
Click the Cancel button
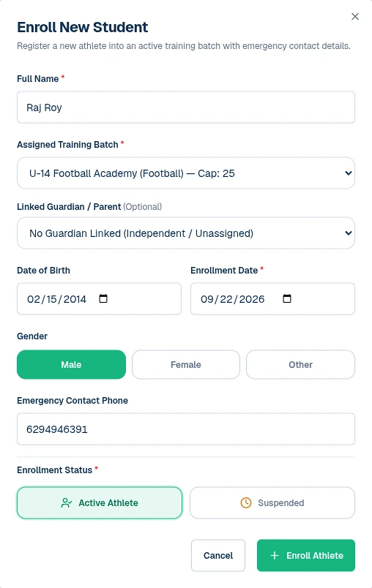coord(218,555)
